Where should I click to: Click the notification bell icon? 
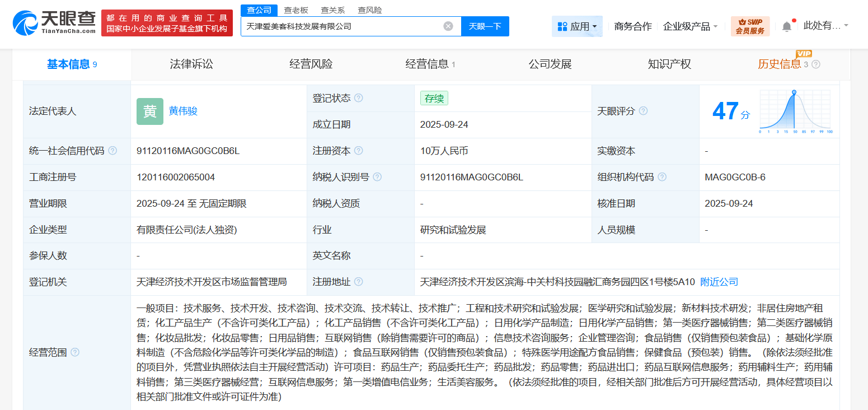(786, 25)
